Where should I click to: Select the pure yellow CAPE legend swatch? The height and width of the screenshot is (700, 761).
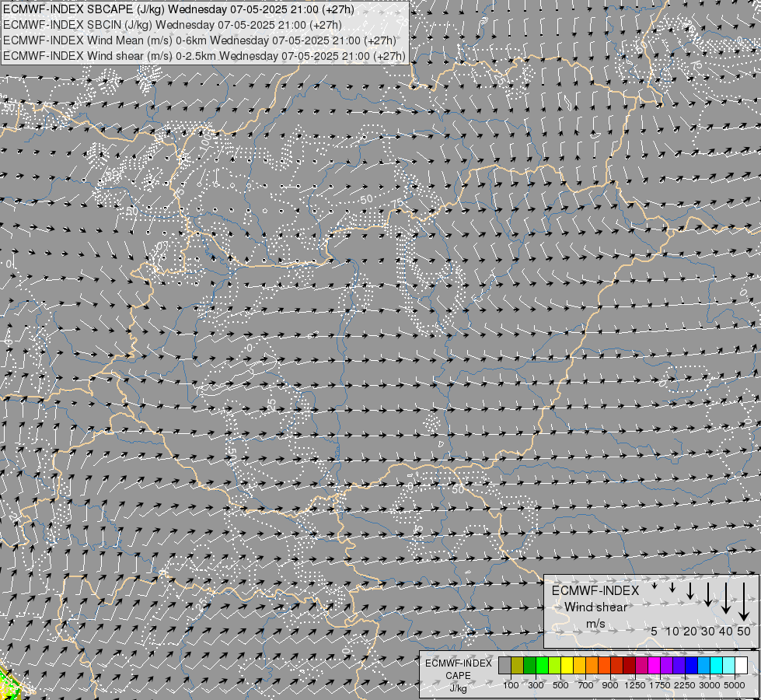coord(567,666)
